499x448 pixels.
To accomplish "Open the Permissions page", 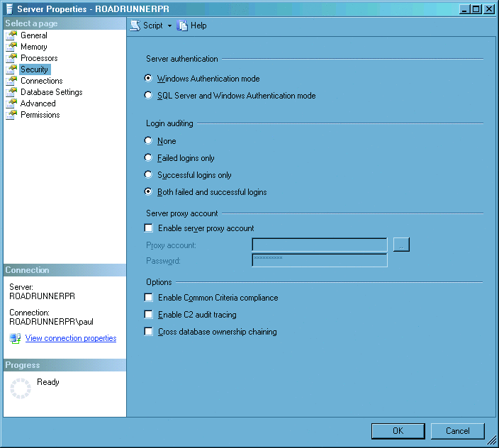I will click(40, 115).
